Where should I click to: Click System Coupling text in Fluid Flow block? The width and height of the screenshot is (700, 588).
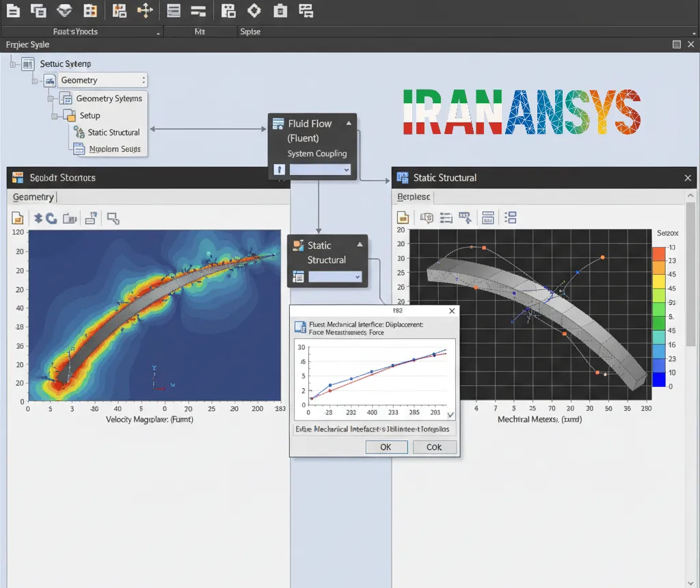coord(317,154)
